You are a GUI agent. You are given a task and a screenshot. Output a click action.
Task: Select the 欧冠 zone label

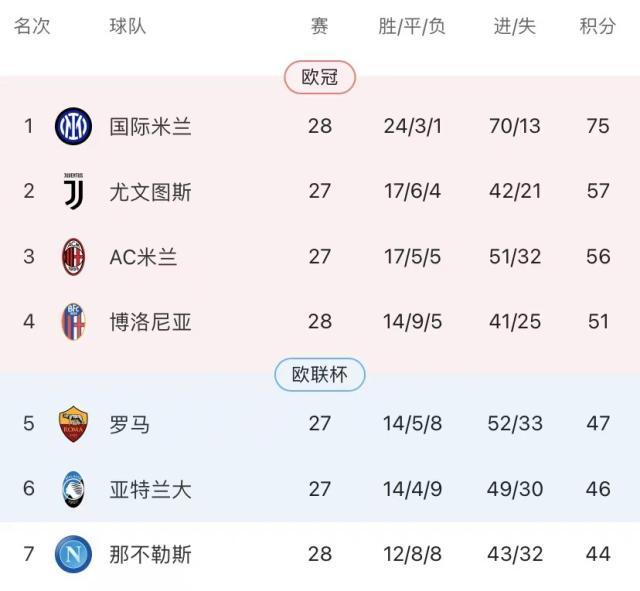[x=320, y=77]
